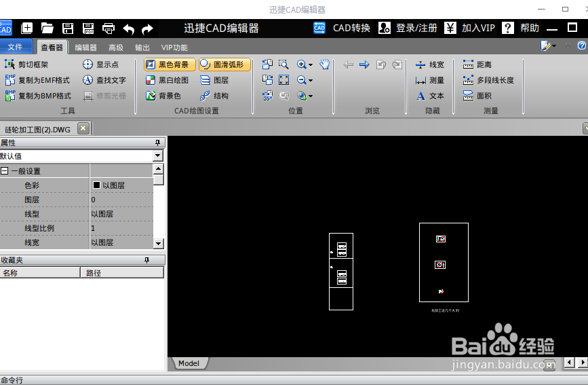Image resolution: width=588 pixels, height=385 pixels.
Task: Click the 名称 column header
Action: pyautogui.click(x=40, y=273)
